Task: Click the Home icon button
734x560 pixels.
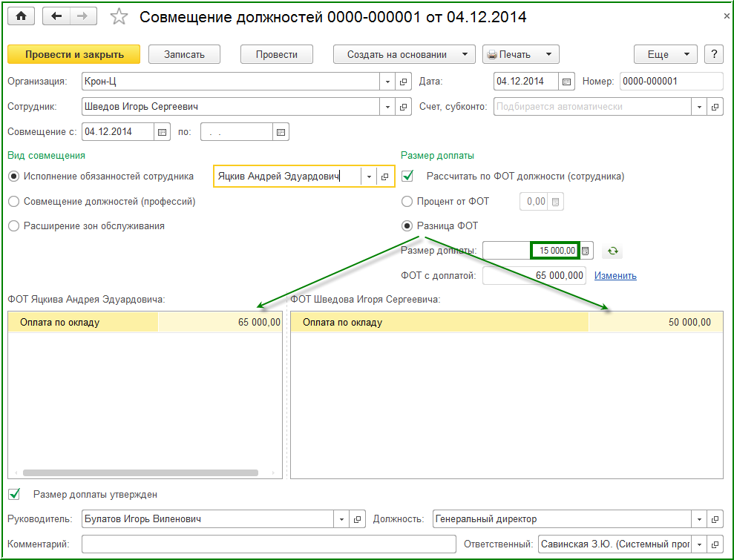Action: [x=21, y=16]
